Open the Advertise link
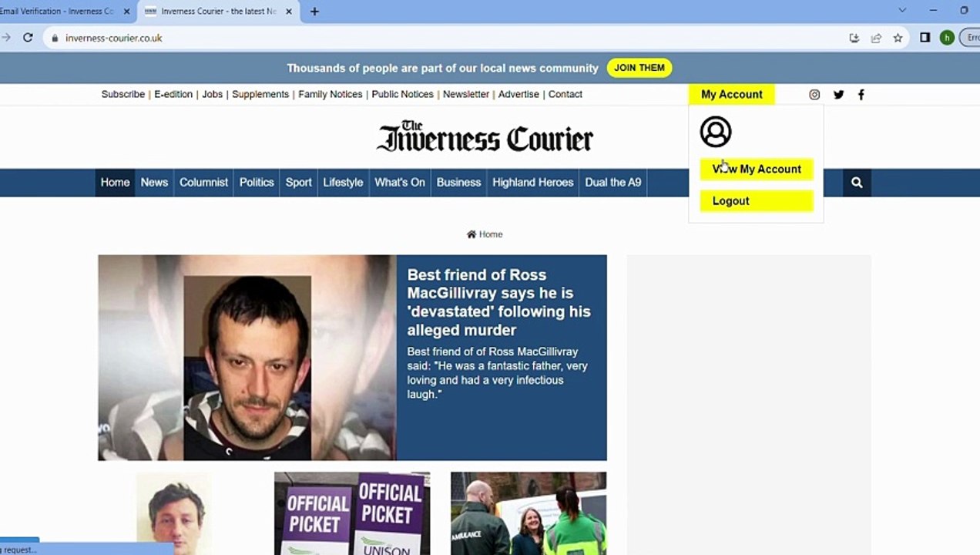This screenshot has width=980, height=555. [519, 94]
